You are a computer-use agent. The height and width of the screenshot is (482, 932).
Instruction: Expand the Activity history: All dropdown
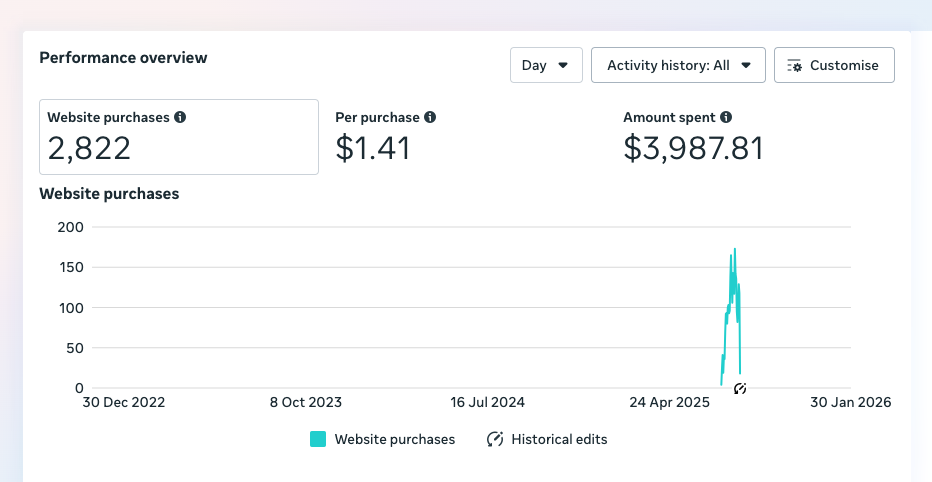678,65
